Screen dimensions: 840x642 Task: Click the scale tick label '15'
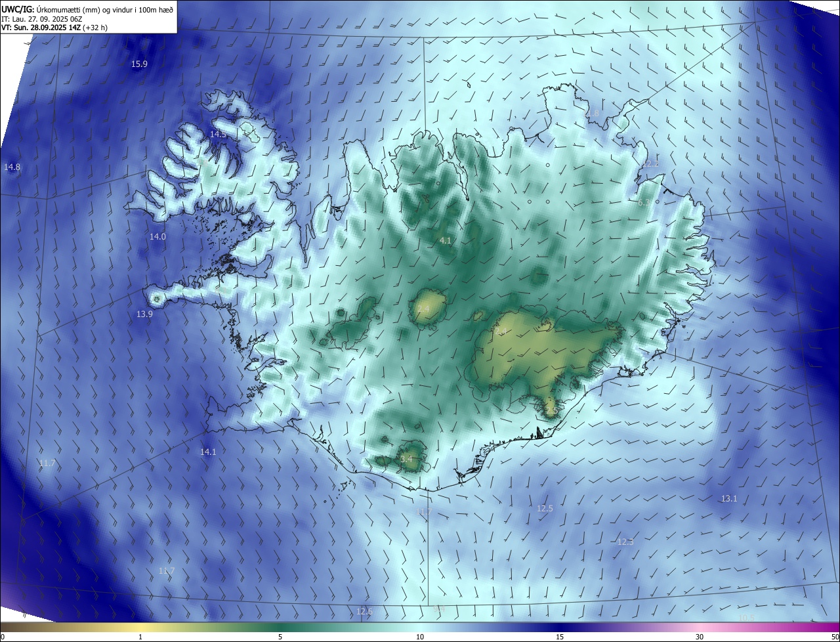(560, 637)
